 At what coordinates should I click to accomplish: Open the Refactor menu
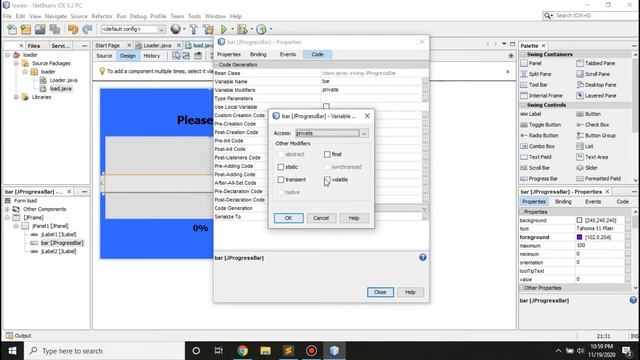pos(102,16)
